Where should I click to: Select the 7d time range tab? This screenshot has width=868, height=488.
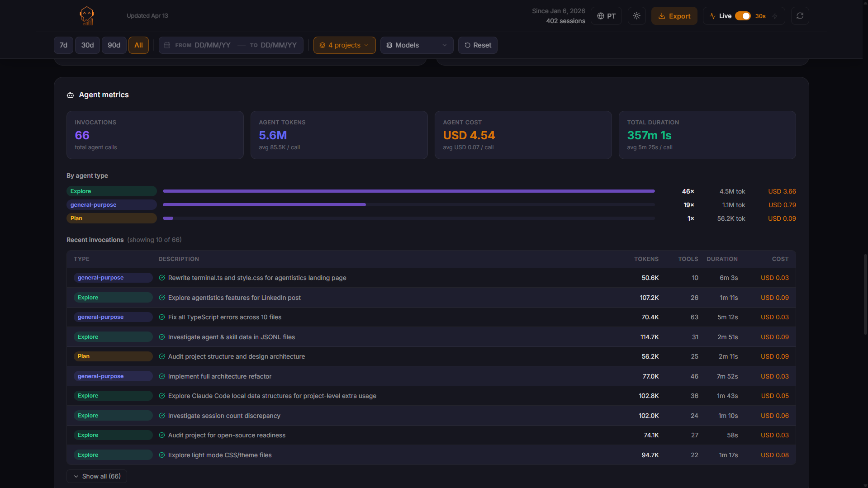[63, 45]
